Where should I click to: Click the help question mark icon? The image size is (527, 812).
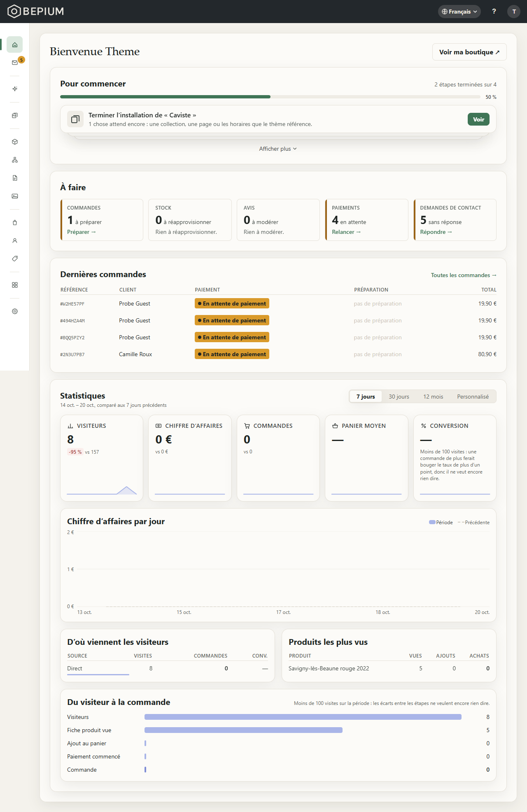pos(494,12)
